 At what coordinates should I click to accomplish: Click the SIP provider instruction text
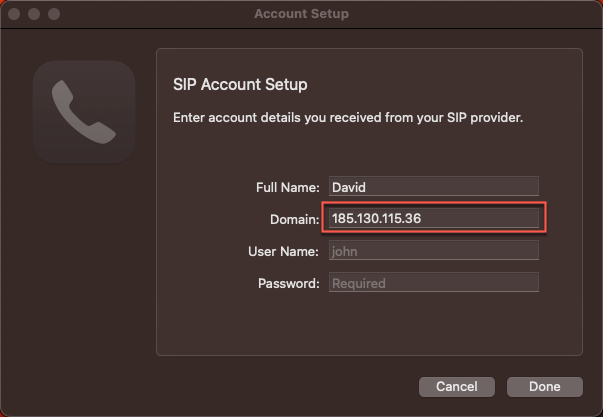(x=348, y=118)
